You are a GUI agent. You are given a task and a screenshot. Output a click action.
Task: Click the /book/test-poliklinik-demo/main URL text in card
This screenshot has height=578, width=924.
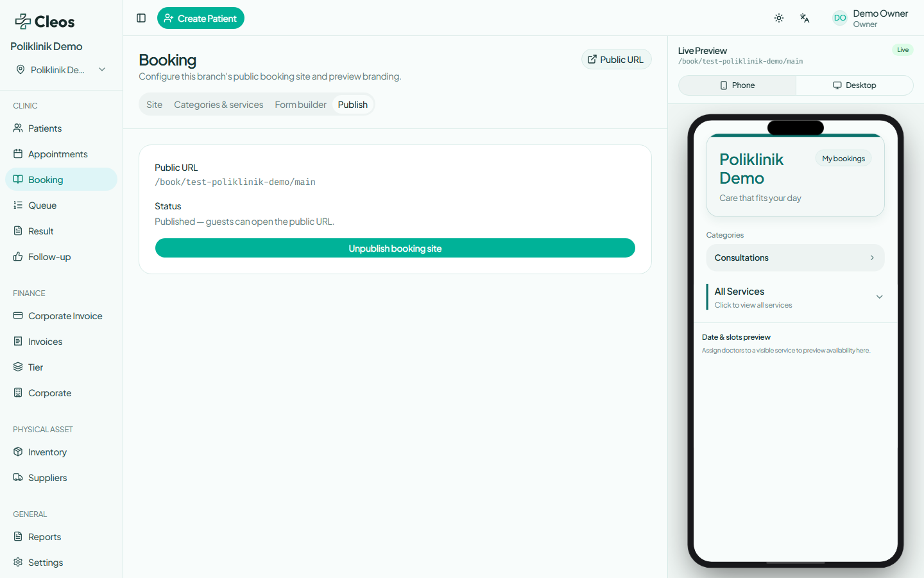point(235,182)
